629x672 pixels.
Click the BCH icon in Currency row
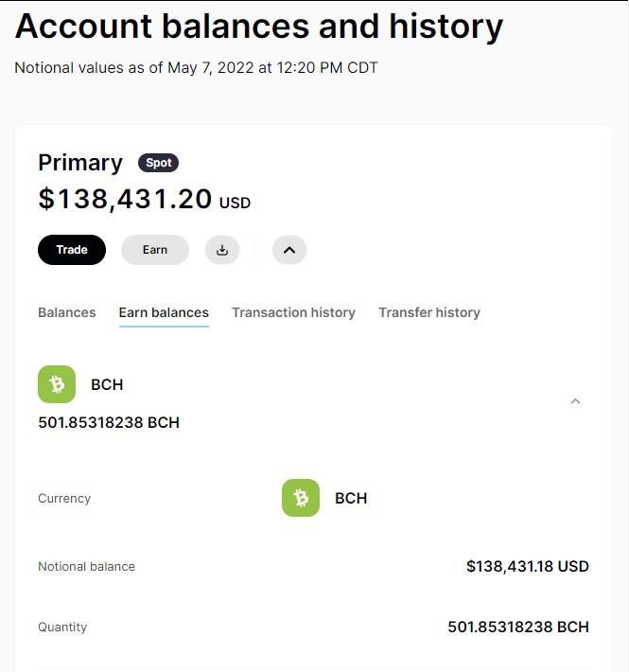click(x=301, y=498)
